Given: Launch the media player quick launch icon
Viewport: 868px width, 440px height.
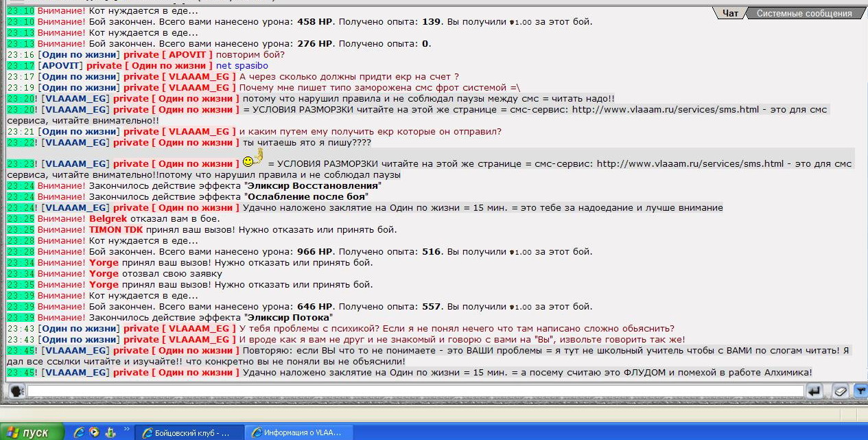Looking at the screenshot, I should pyautogui.click(x=94, y=432).
